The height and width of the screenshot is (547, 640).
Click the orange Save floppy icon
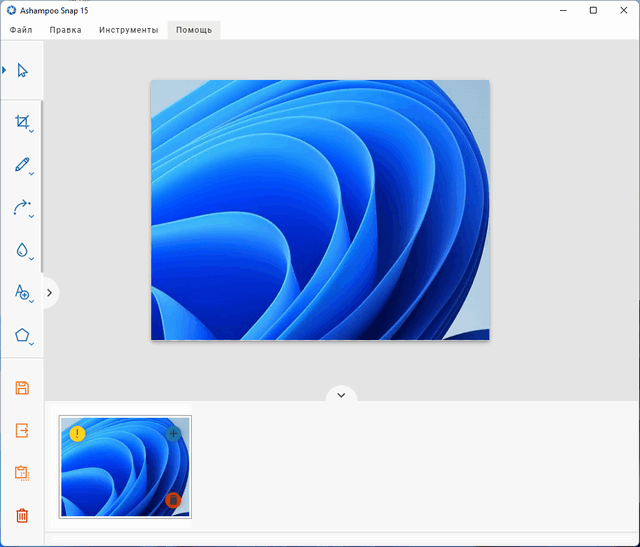click(x=22, y=388)
